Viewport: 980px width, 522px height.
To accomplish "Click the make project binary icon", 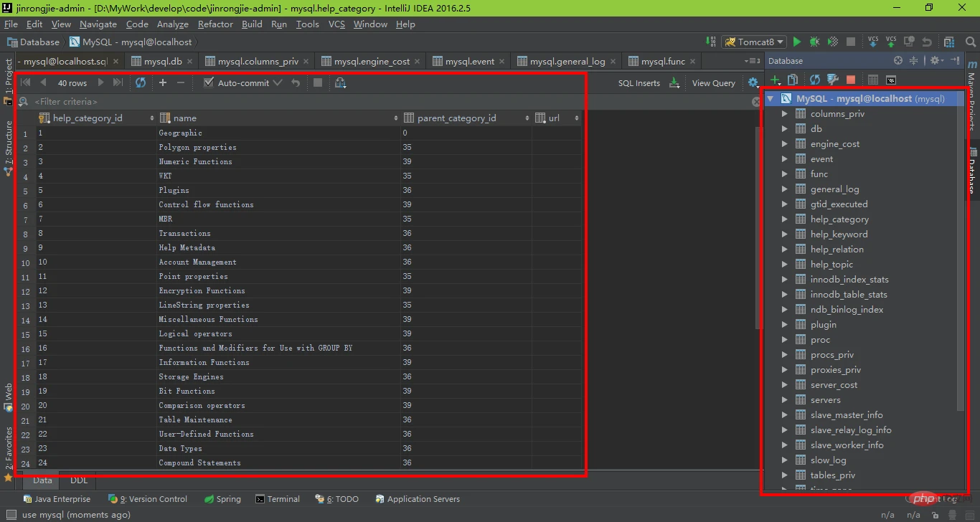I will click(710, 42).
